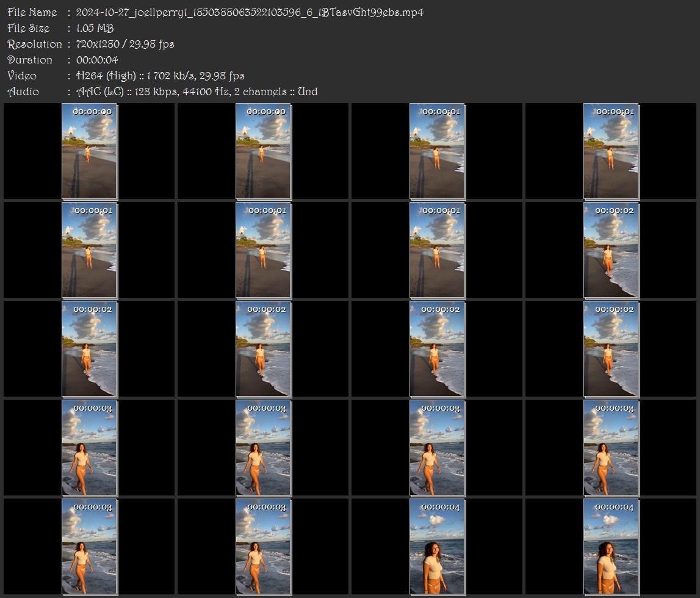
Task: Click the "Audio" label
Action: coord(23,92)
